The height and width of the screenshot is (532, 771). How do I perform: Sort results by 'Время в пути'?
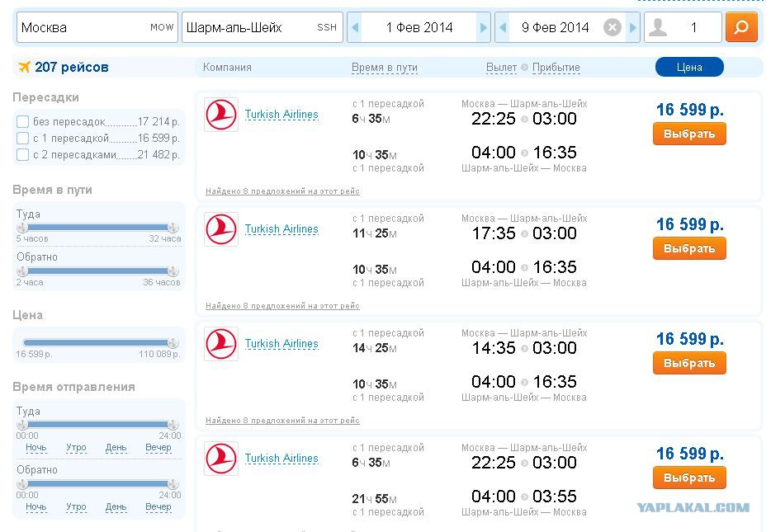[x=385, y=68]
